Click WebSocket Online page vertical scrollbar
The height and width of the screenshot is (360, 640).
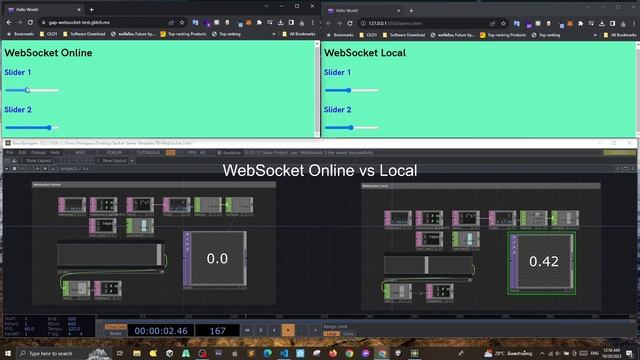(317, 89)
